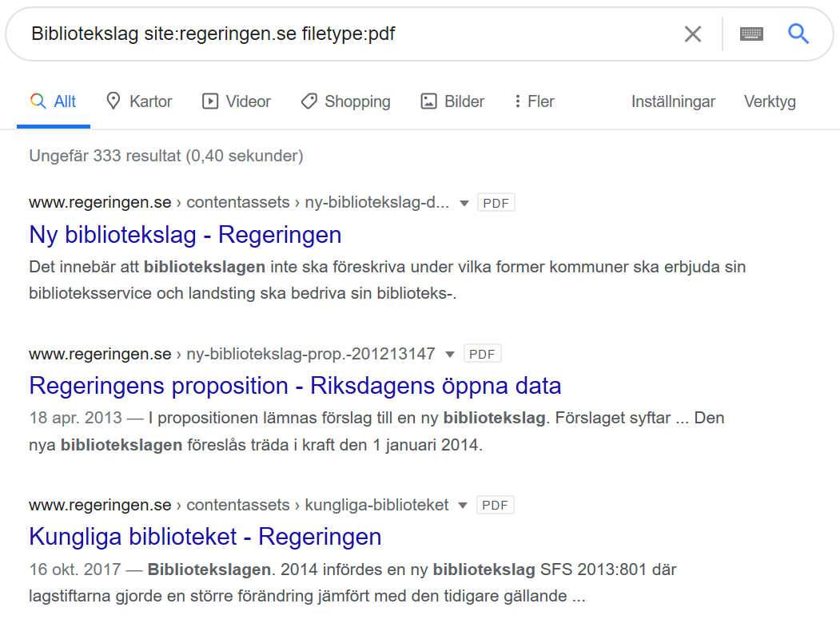Select the Allt tab
840x635 pixels.
pyautogui.click(x=54, y=101)
